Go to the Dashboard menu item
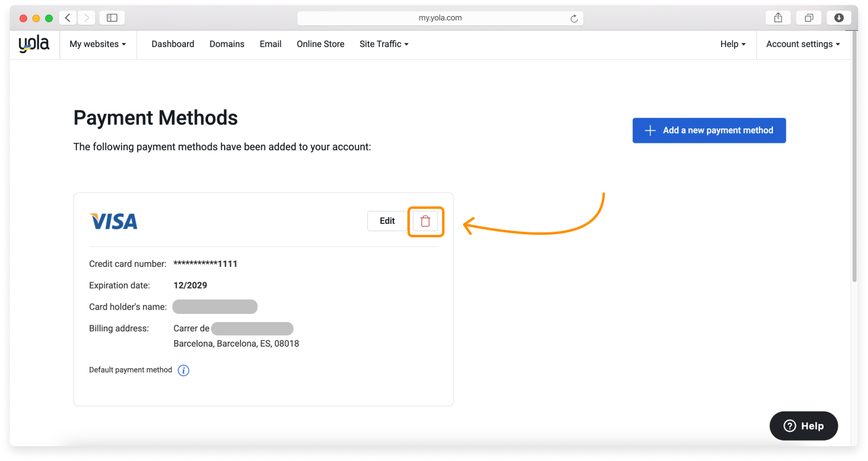868x461 pixels. point(173,44)
